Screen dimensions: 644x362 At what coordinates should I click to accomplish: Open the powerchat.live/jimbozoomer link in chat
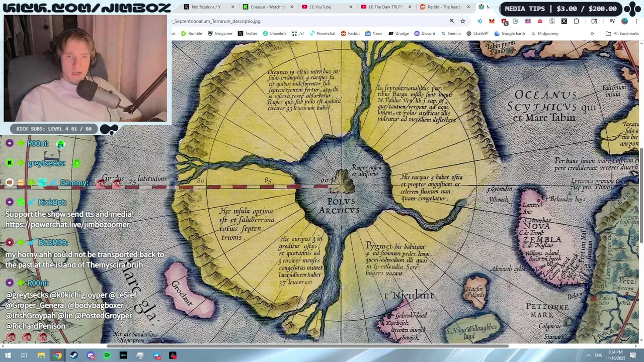[67, 224]
